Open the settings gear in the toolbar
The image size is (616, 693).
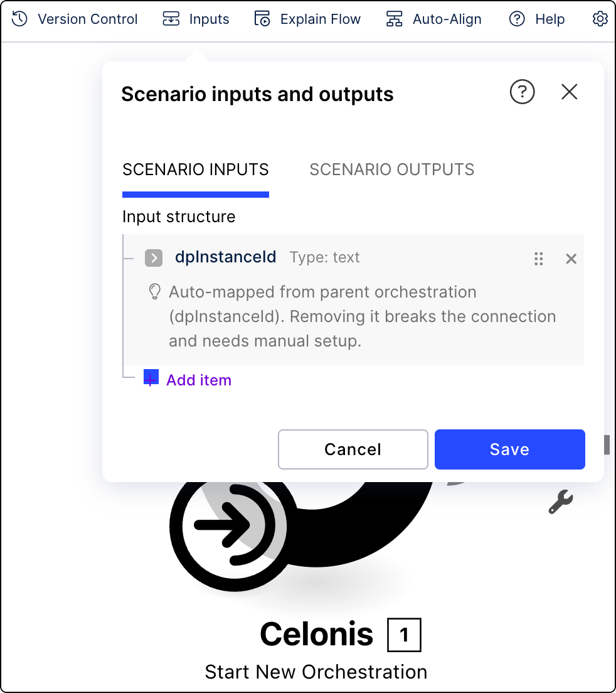(600, 19)
